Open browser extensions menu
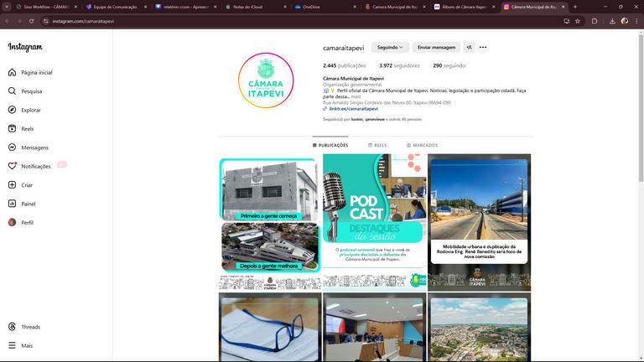The width and height of the screenshot is (644, 362). coord(595,21)
